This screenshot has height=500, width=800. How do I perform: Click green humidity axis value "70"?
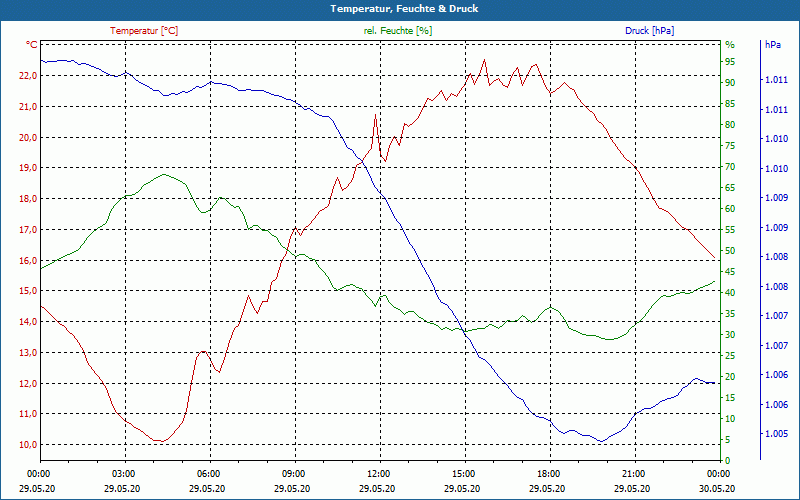point(730,167)
